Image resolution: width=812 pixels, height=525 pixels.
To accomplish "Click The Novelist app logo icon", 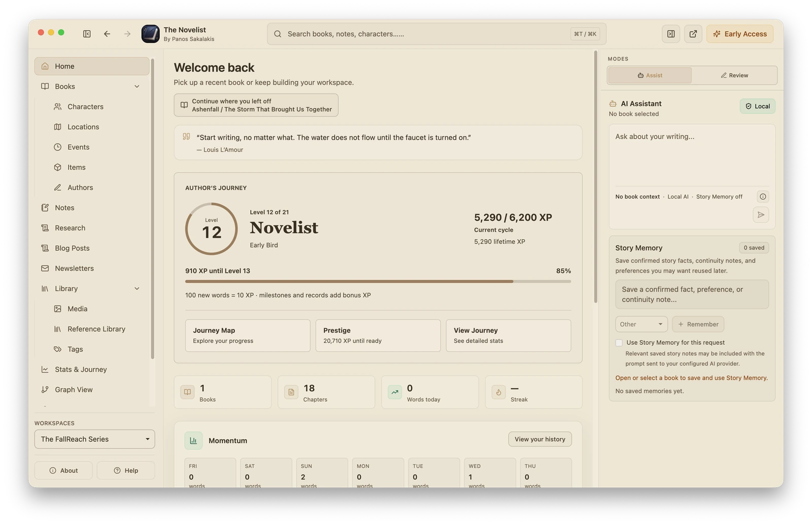I will coord(150,34).
